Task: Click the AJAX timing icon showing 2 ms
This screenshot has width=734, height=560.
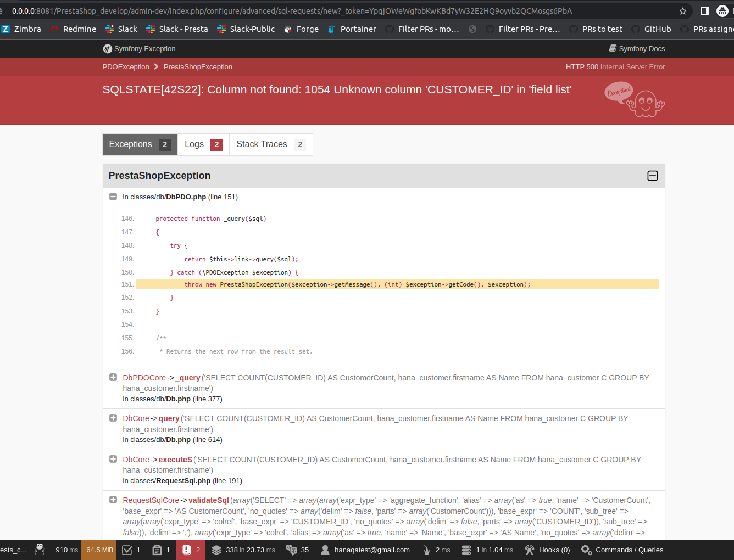Action: coord(436,550)
